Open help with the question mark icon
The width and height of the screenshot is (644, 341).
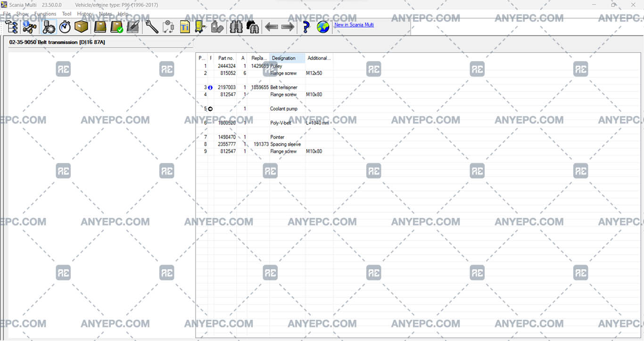coord(306,27)
